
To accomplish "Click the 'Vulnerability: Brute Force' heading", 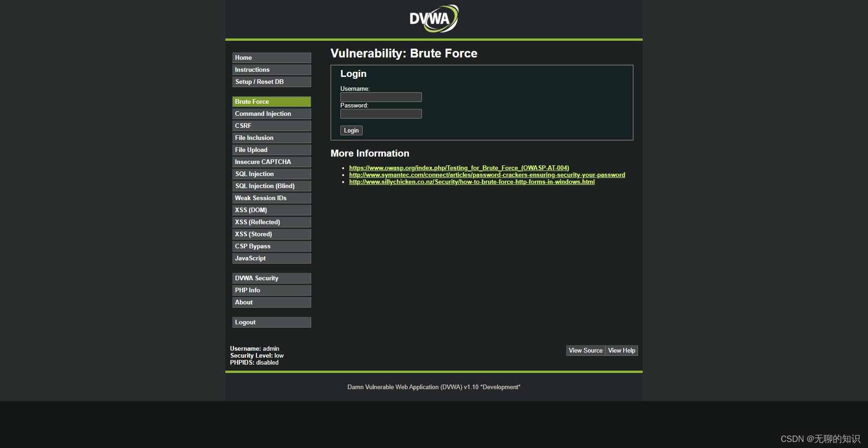I will 404,53.
